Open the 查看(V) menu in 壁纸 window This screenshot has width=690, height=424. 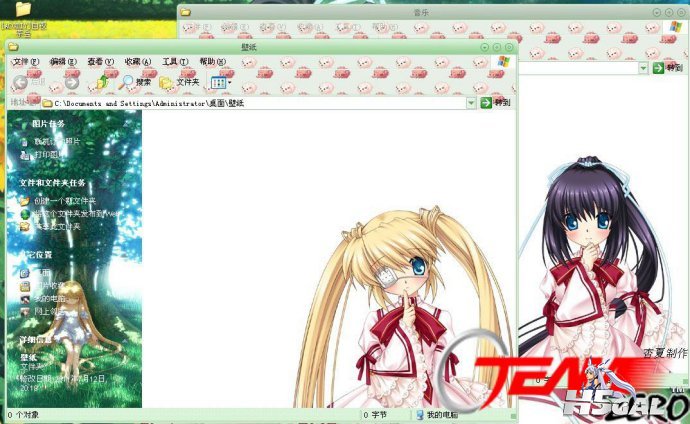[x=101, y=62]
